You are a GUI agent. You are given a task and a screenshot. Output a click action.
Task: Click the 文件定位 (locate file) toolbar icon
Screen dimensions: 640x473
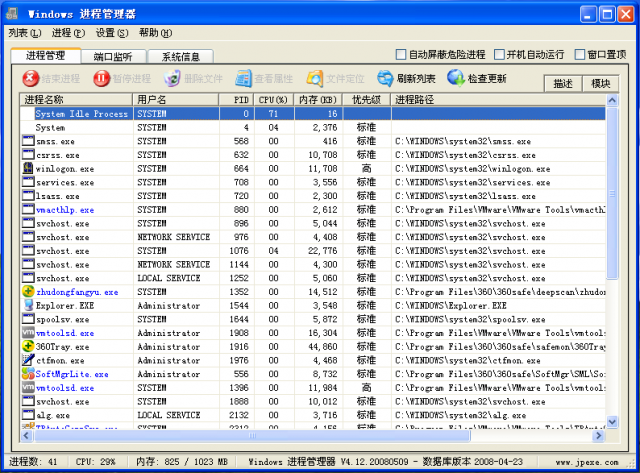(315, 78)
